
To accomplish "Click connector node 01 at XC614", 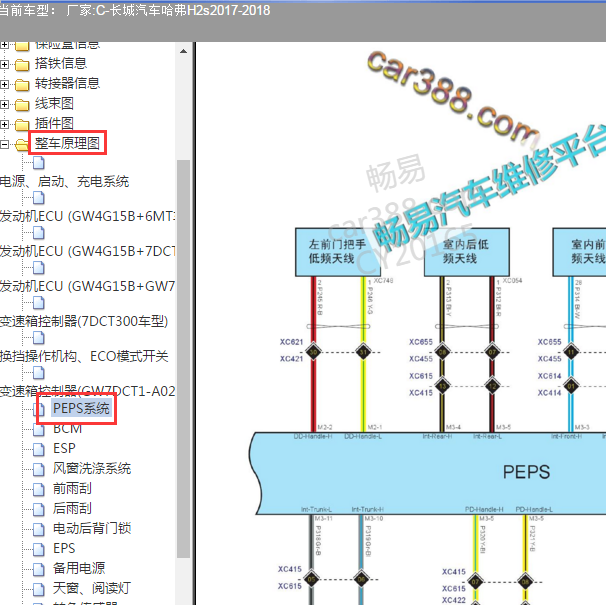I will (571, 386).
